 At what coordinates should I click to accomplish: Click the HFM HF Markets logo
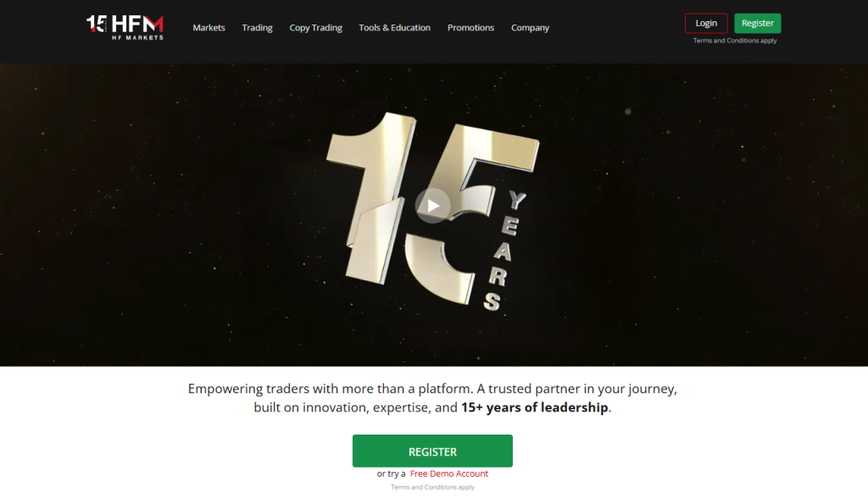[x=125, y=27]
